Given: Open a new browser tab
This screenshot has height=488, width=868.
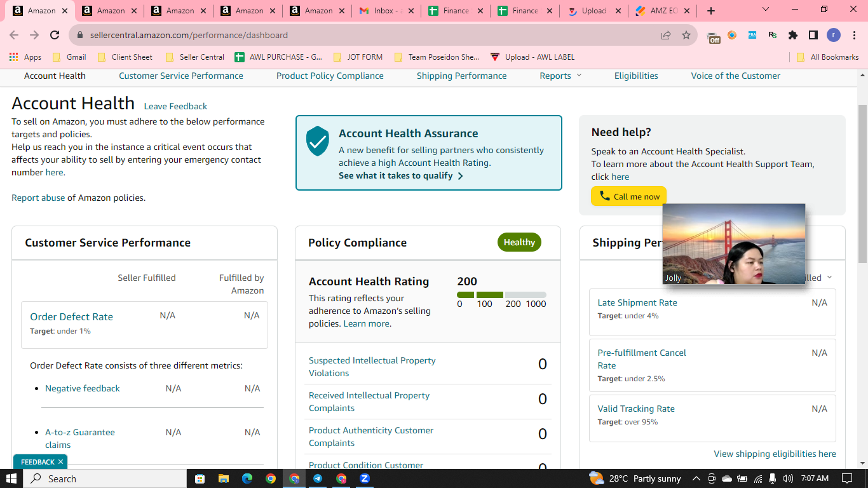Looking at the screenshot, I should point(711,11).
